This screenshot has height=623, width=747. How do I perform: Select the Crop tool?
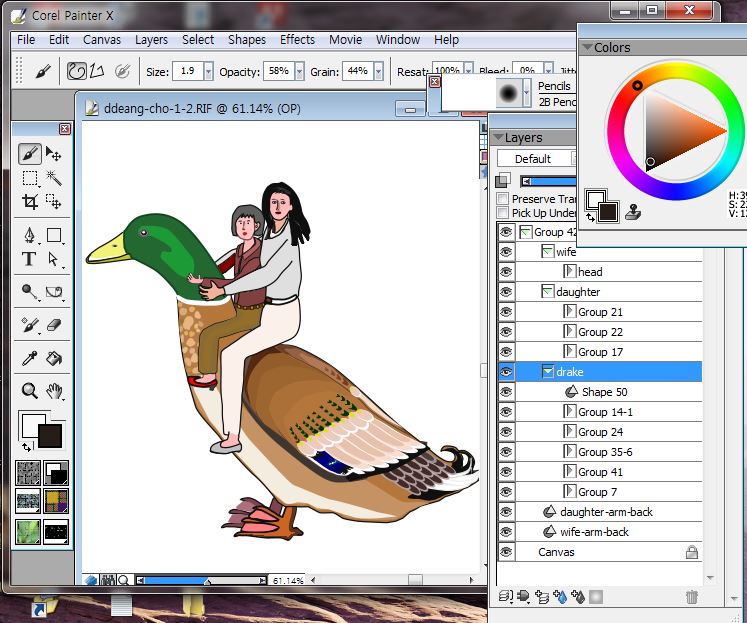pyautogui.click(x=30, y=202)
